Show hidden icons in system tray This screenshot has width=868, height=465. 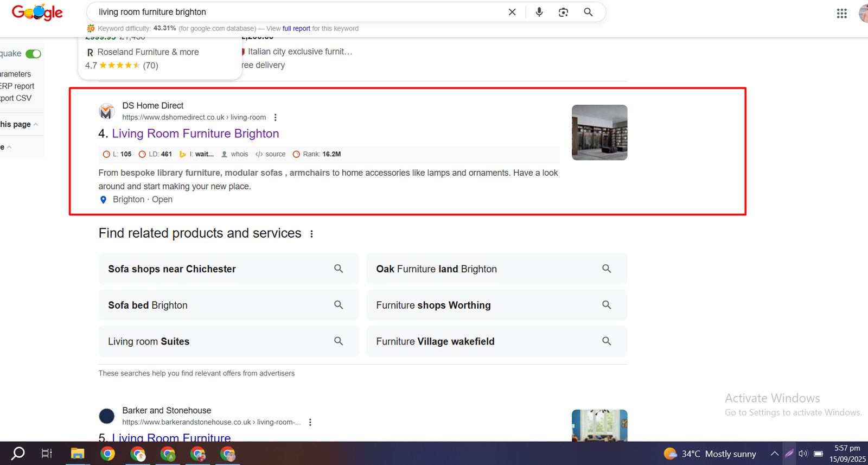pos(775,454)
